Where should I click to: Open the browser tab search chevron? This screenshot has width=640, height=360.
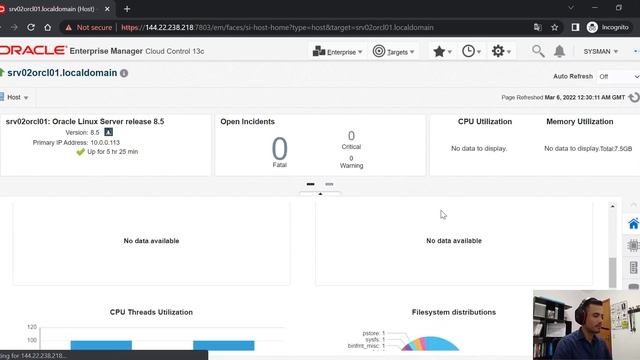pos(571,8)
